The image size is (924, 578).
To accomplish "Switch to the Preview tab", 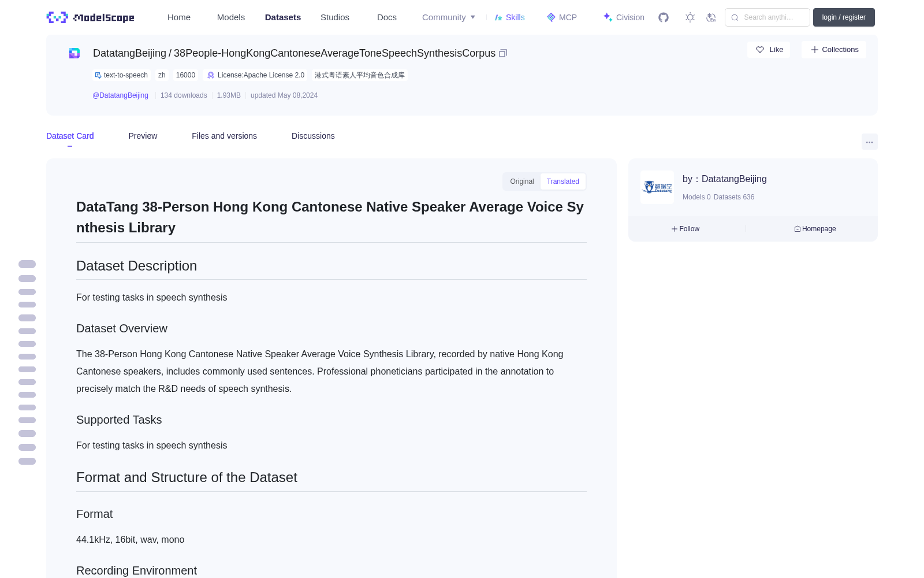I will click(143, 136).
